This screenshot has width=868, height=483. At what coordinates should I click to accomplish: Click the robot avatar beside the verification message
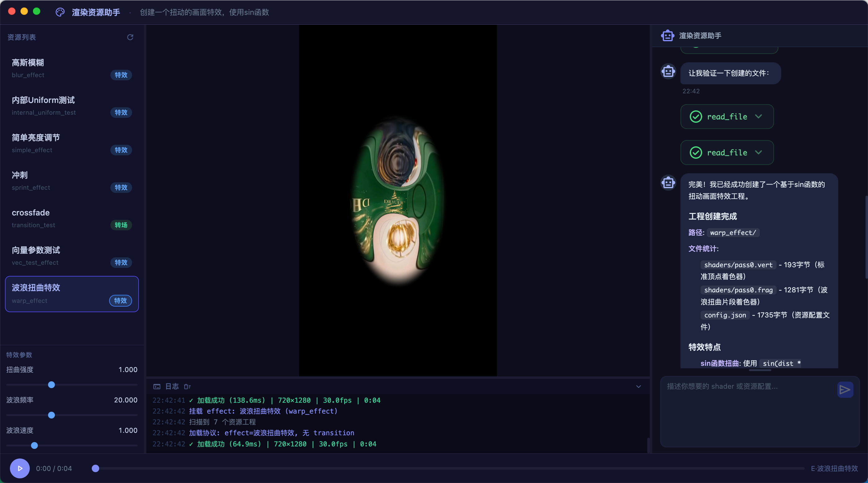[x=668, y=71]
